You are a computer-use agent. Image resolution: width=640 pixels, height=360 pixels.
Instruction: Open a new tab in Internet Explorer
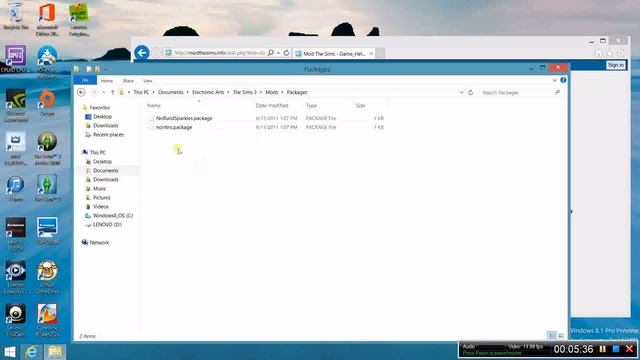pos(380,53)
